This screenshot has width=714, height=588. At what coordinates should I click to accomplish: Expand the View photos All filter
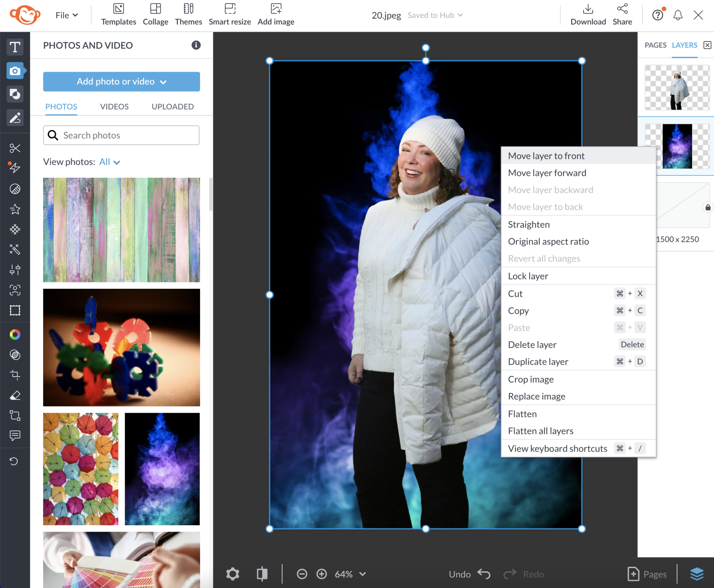coord(109,162)
